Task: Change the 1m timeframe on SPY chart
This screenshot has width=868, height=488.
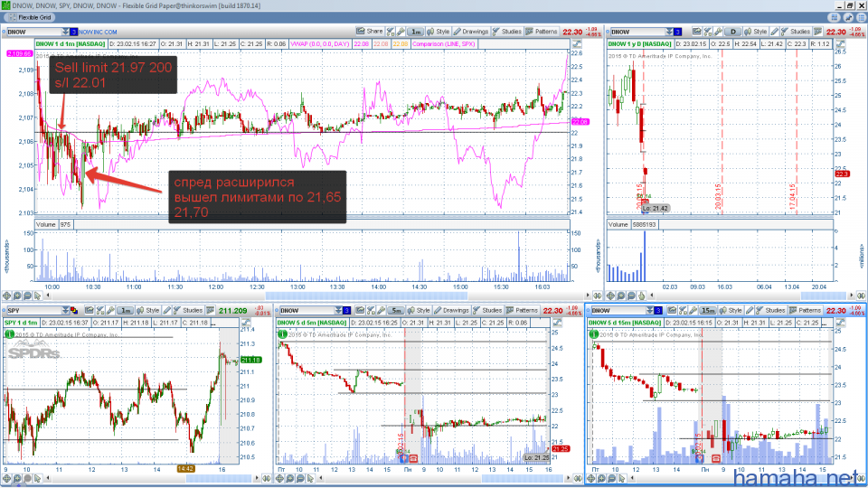Action: click(126, 310)
